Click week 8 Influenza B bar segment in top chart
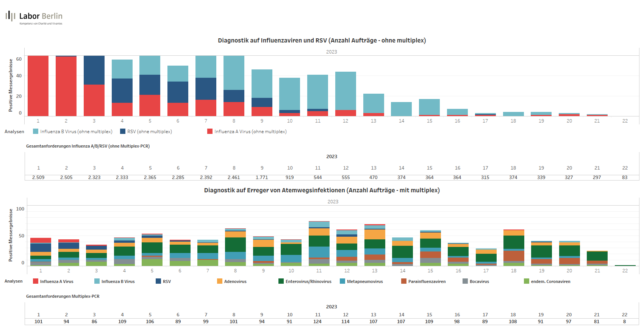The width and height of the screenshot is (644, 330). coord(234,72)
